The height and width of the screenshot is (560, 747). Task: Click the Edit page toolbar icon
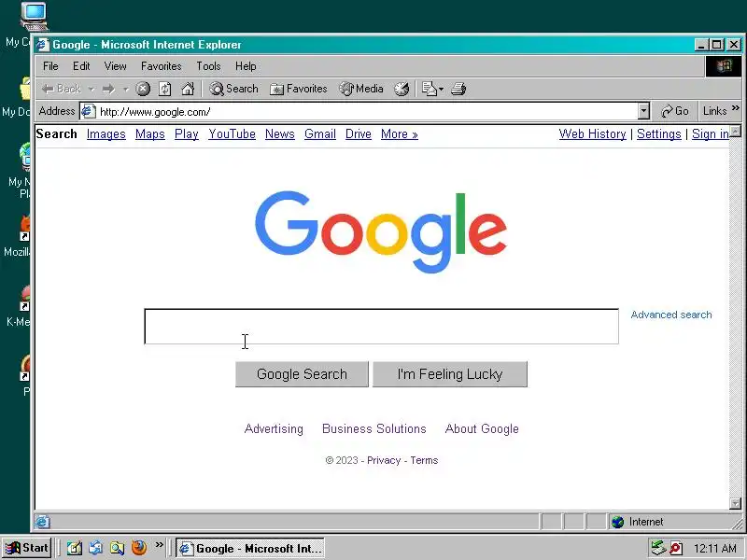point(429,89)
